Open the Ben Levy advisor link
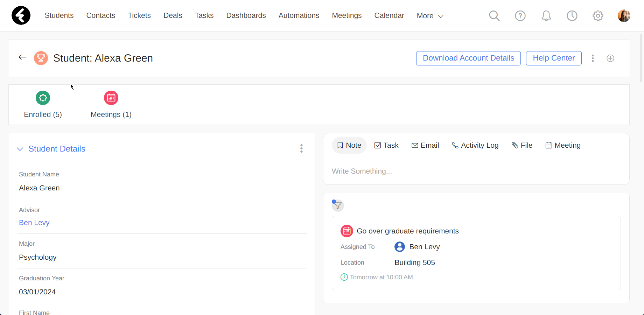This screenshot has width=644, height=315. click(34, 223)
